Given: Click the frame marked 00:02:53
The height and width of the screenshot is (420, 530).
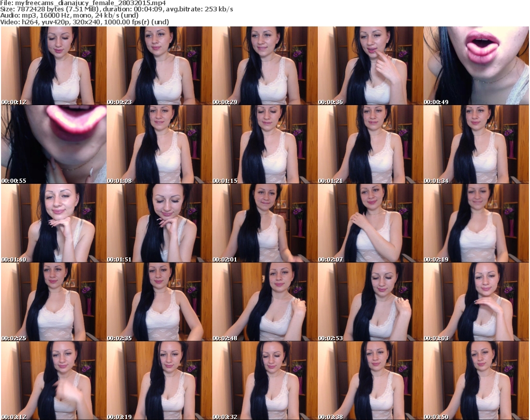Looking at the screenshot, I should click(x=371, y=301).
